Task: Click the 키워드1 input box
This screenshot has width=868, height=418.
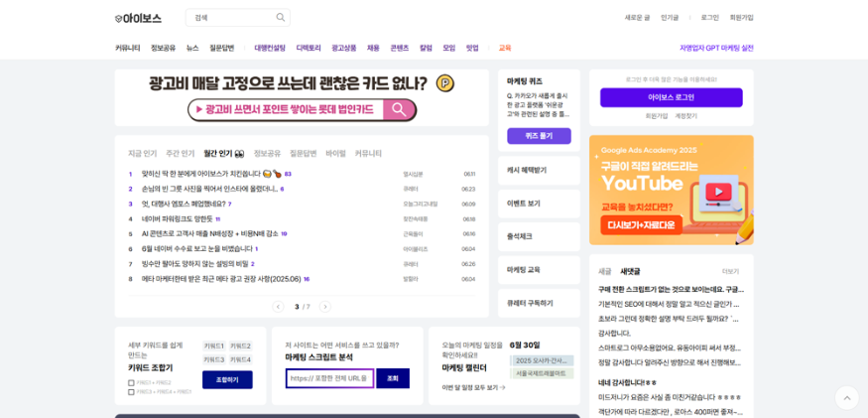Action: pyautogui.click(x=213, y=346)
